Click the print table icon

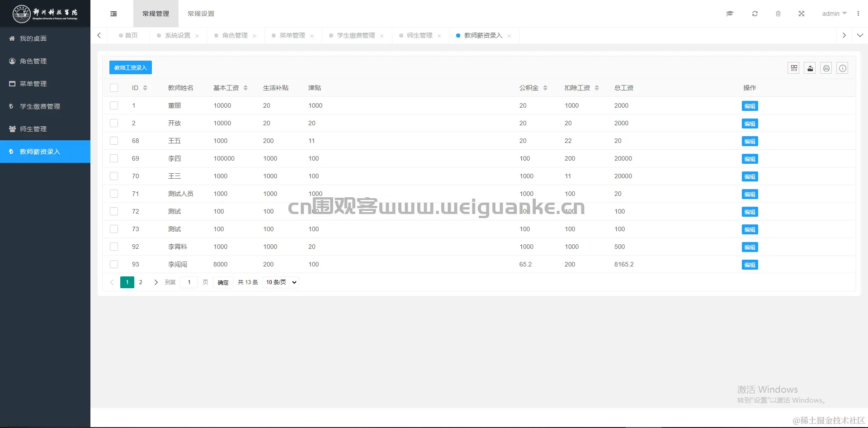pos(826,68)
